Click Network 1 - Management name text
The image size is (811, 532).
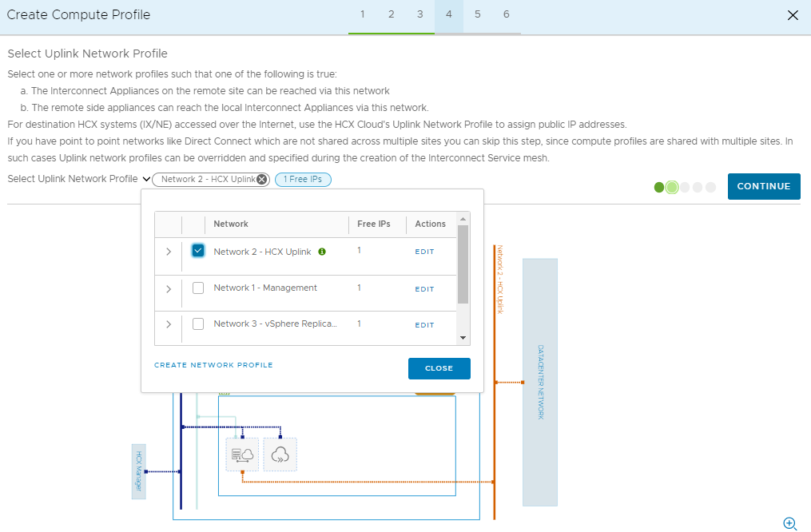pyautogui.click(x=265, y=288)
